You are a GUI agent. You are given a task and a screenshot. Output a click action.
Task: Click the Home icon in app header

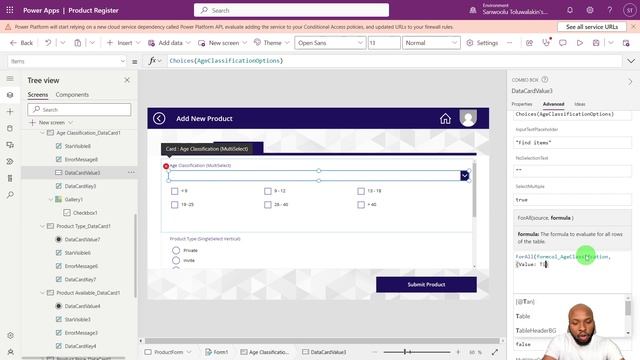coord(445,118)
